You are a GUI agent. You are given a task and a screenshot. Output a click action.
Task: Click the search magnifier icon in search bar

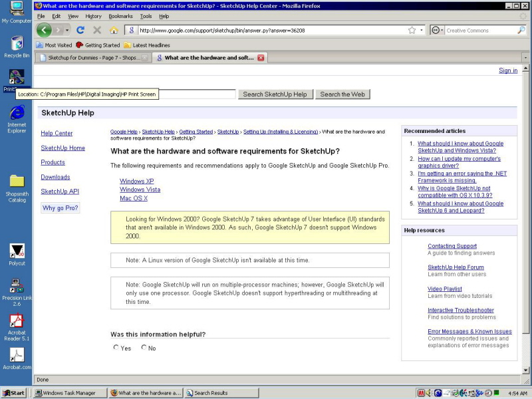click(x=521, y=30)
